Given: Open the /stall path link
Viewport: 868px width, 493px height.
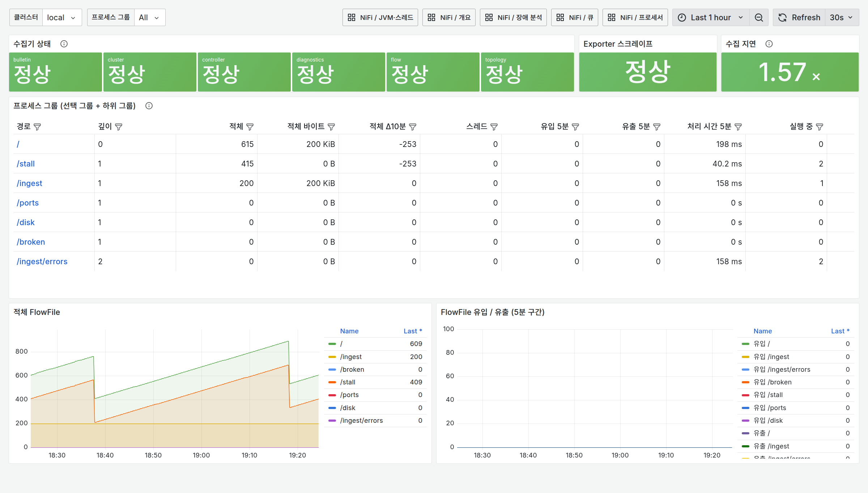Looking at the screenshot, I should tap(26, 164).
